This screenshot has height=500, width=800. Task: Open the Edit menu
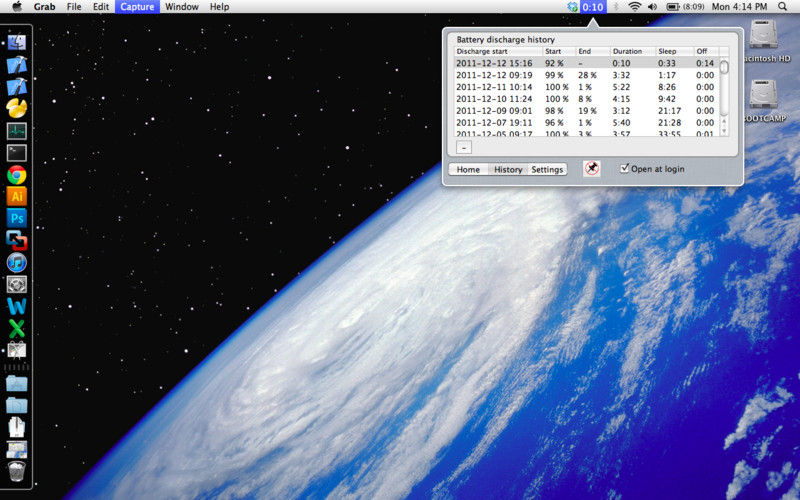(101, 7)
